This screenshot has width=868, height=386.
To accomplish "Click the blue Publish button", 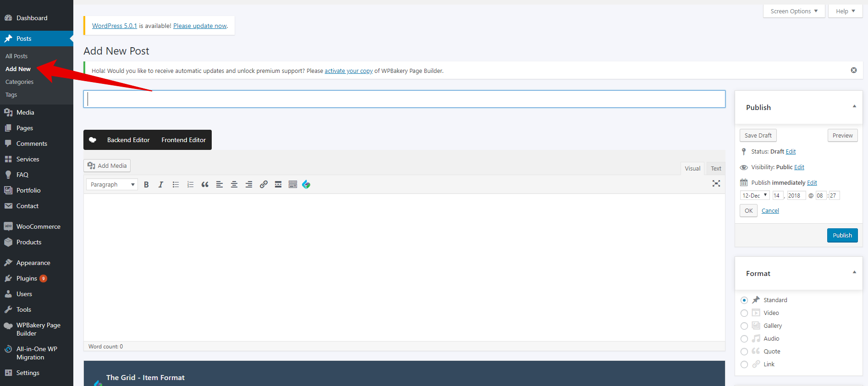I will [x=842, y=235].
